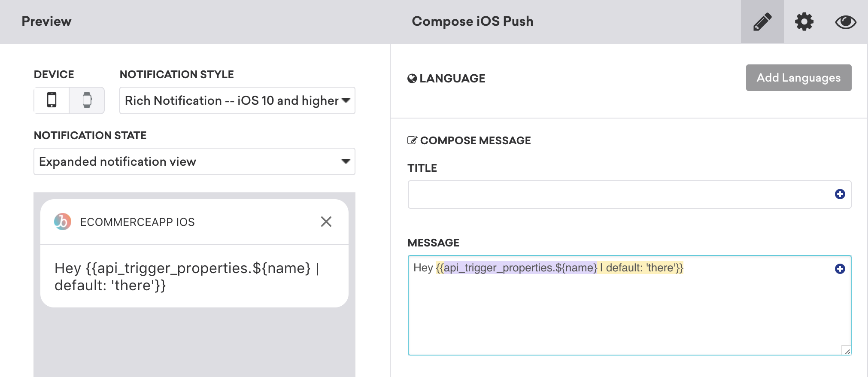The width and height of the screenshot is (868, 377).
Task: Open the pencil compose tab
Action: 762,21
